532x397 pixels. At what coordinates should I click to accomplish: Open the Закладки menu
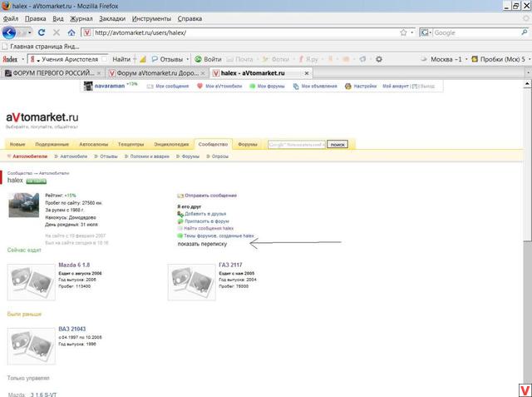coord(112,18)
